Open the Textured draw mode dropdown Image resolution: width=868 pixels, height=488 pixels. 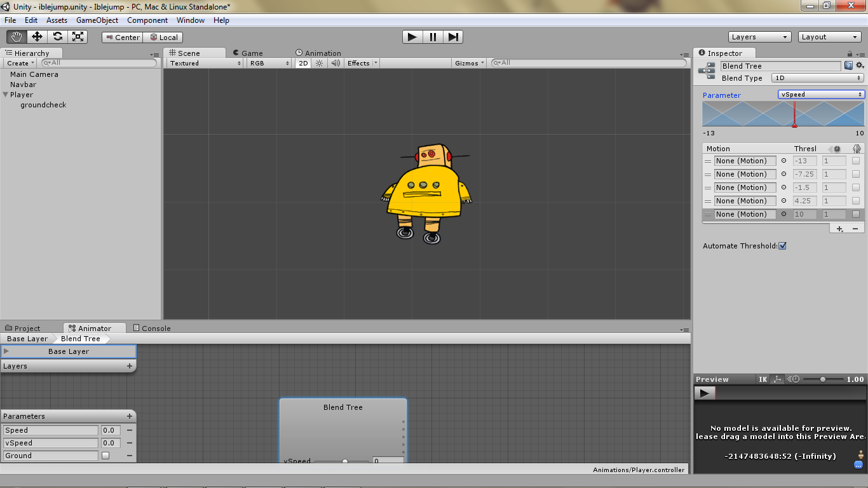click(206, 63)
